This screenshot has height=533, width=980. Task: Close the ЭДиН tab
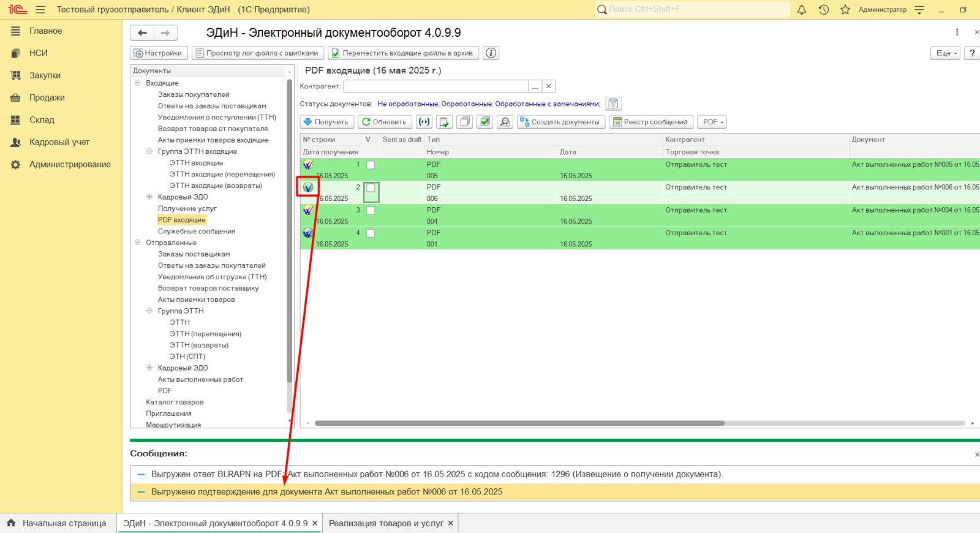[315, 523]
